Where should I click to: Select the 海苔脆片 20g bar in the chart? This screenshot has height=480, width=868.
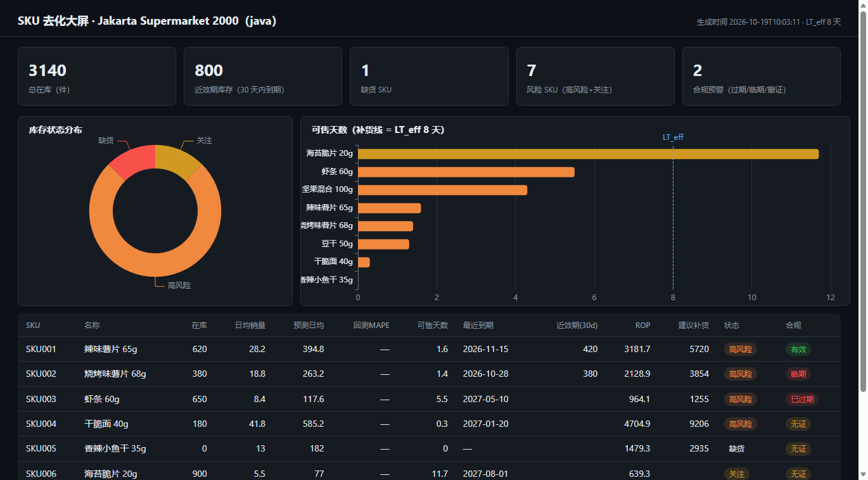click(x=588, y=154)
